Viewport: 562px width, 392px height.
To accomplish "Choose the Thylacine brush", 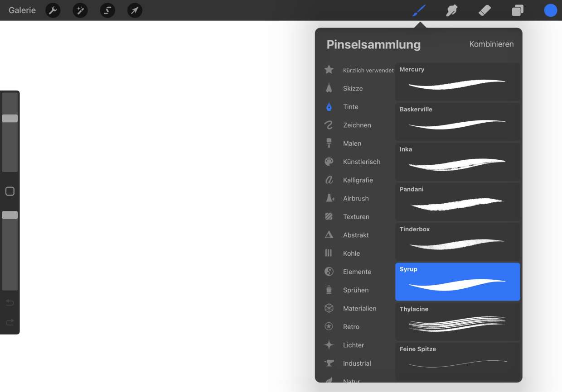I will pos(457,321).
